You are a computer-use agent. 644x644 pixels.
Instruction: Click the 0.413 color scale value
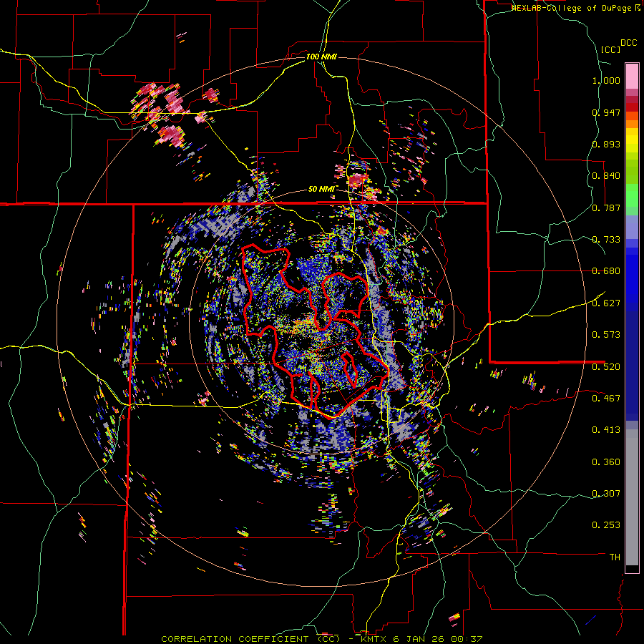click(x=606, y=430)
